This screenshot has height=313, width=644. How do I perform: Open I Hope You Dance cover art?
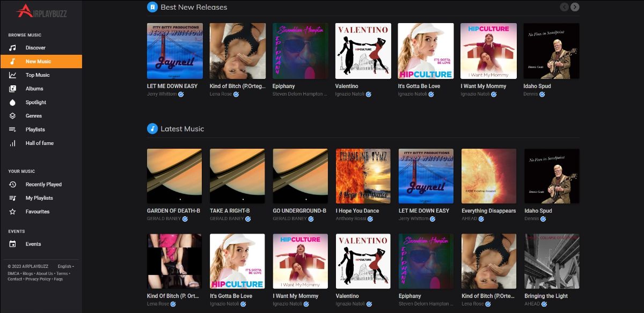pyautogui.click(x=363, y=176)
